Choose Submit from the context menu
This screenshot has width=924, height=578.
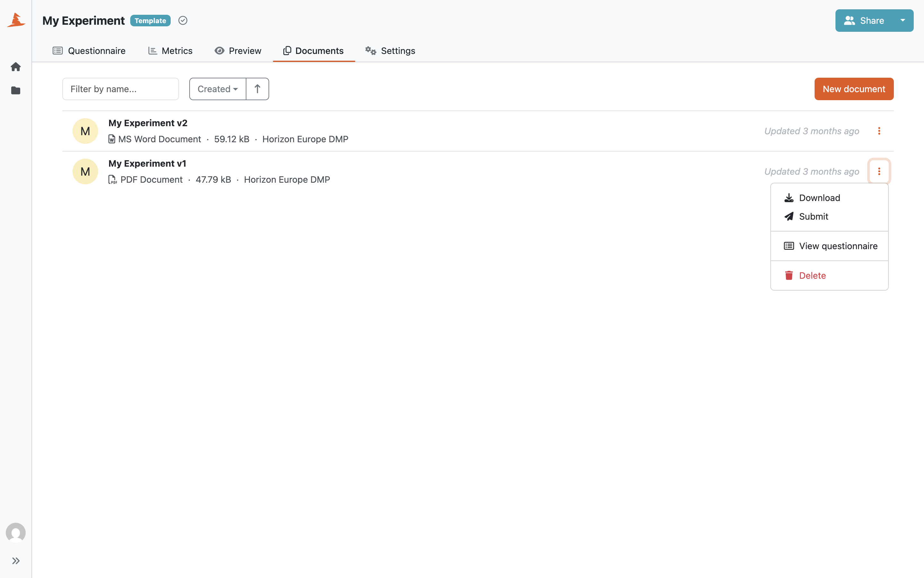click(829, 216)
